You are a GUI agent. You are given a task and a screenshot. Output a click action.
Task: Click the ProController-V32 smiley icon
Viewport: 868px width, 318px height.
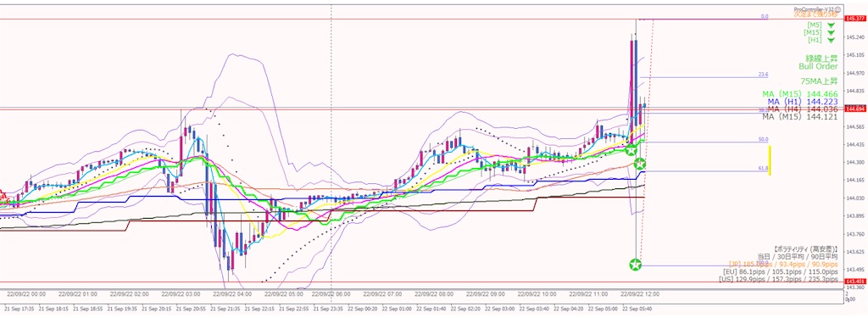[838, 8]
